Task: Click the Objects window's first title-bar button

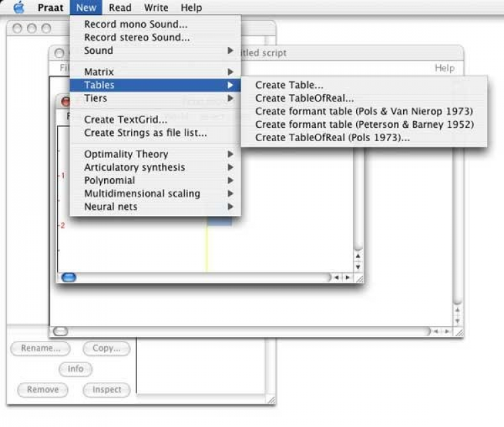Action: pos(17,28)
